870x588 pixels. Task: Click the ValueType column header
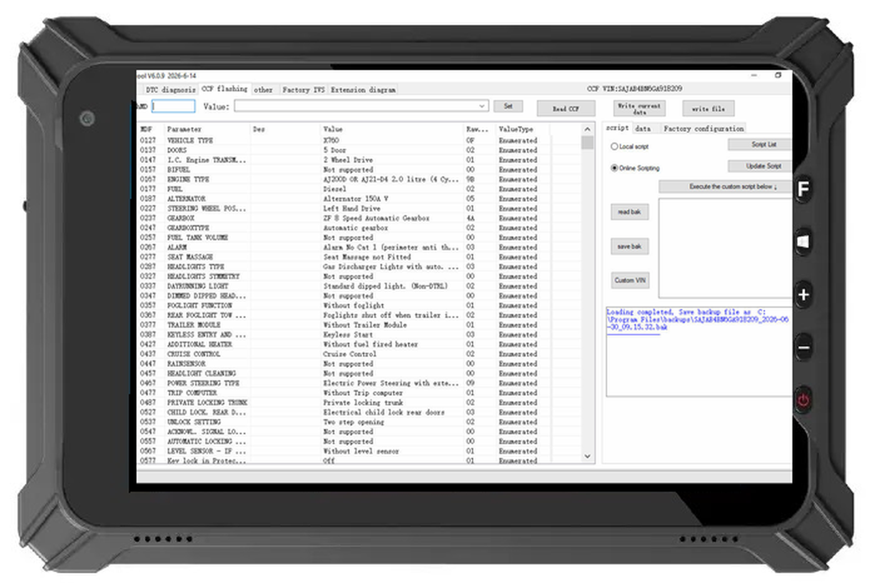[523, 129]
